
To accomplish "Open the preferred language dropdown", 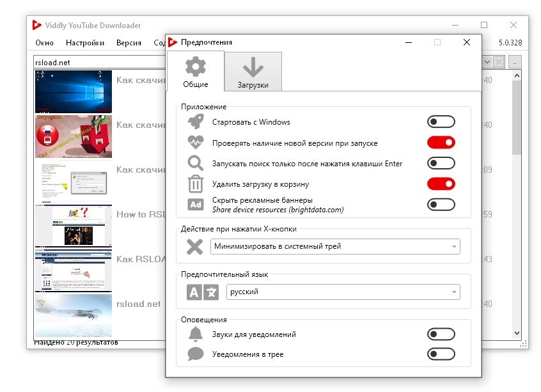I will [x=343, y=292].
